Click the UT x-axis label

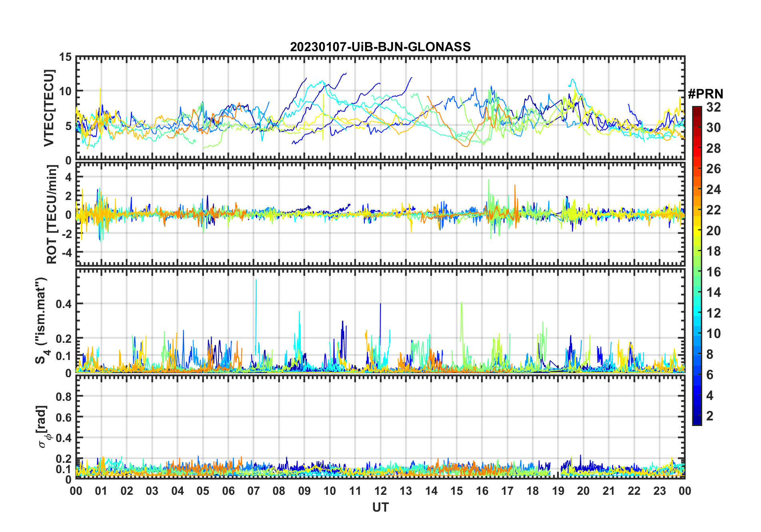point(380,507)
